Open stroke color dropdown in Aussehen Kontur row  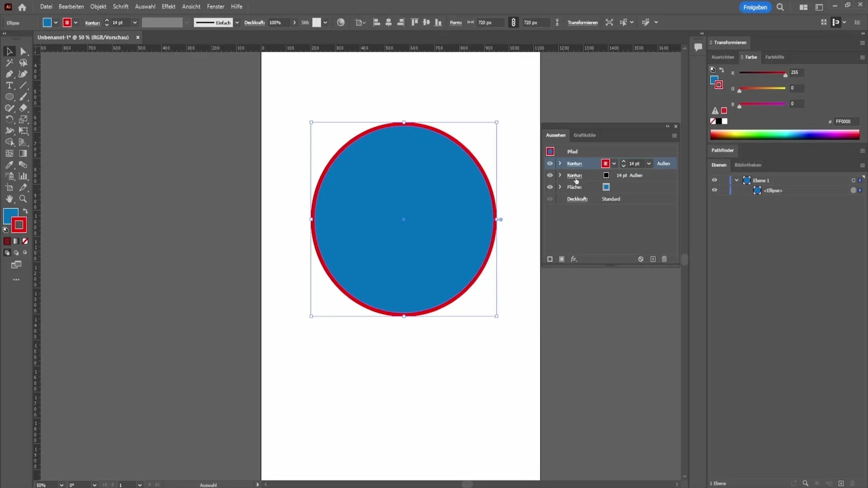tap(614, 164)
